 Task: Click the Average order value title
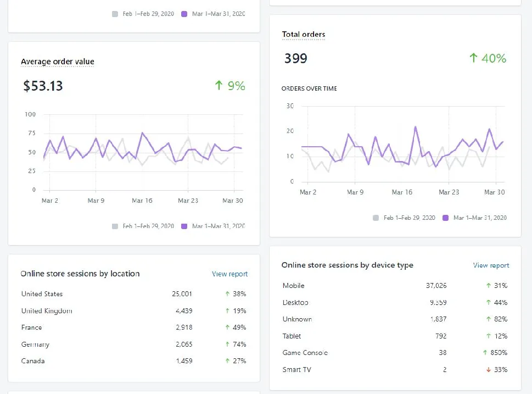pos(57,62)
